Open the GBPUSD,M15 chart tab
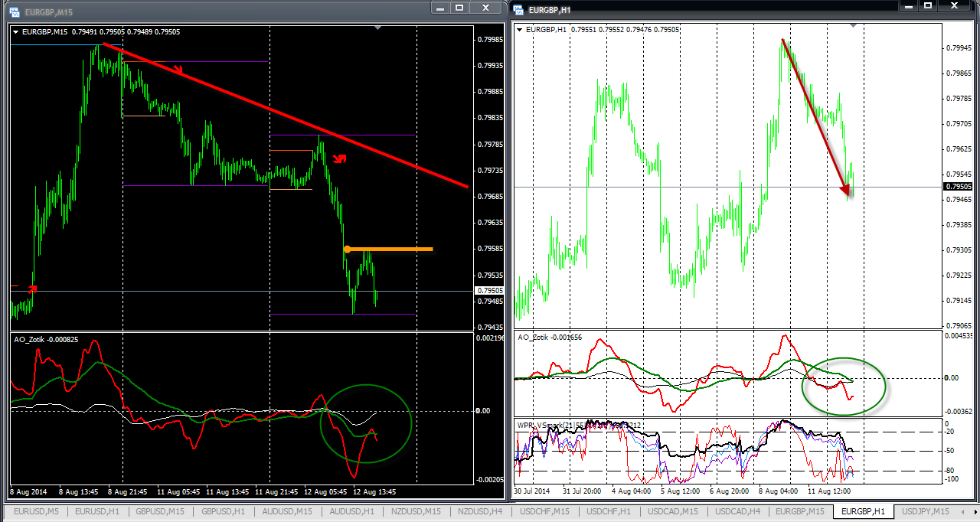 [160, 511]
